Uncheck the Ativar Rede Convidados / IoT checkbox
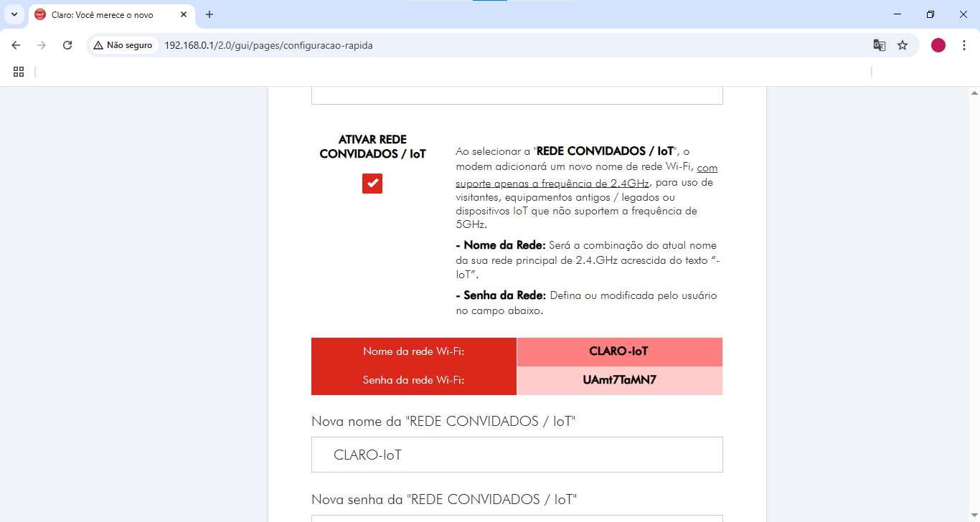Image resolution: width=980 pixels, height=522 pixels. point(372,184)
